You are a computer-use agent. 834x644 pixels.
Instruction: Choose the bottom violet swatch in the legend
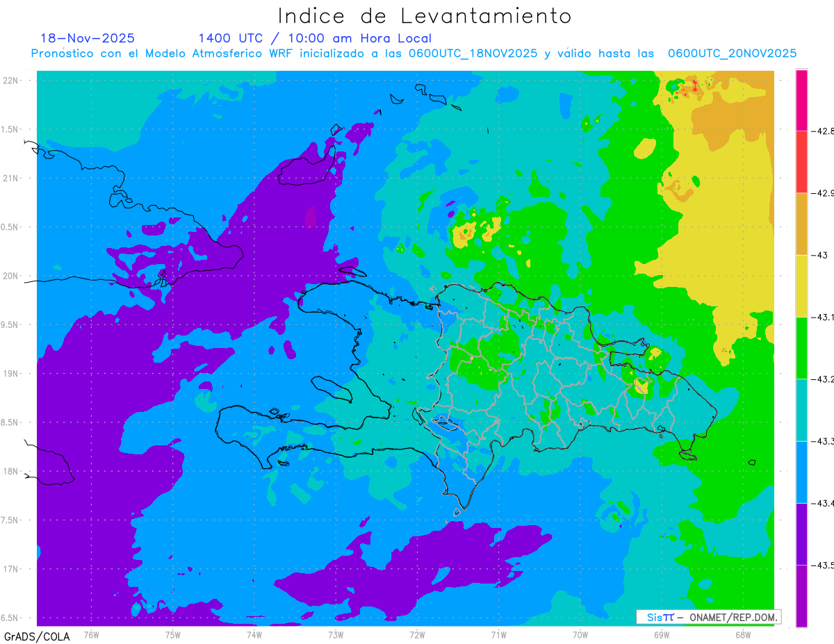pyautogui.click(x=801, y=595)
